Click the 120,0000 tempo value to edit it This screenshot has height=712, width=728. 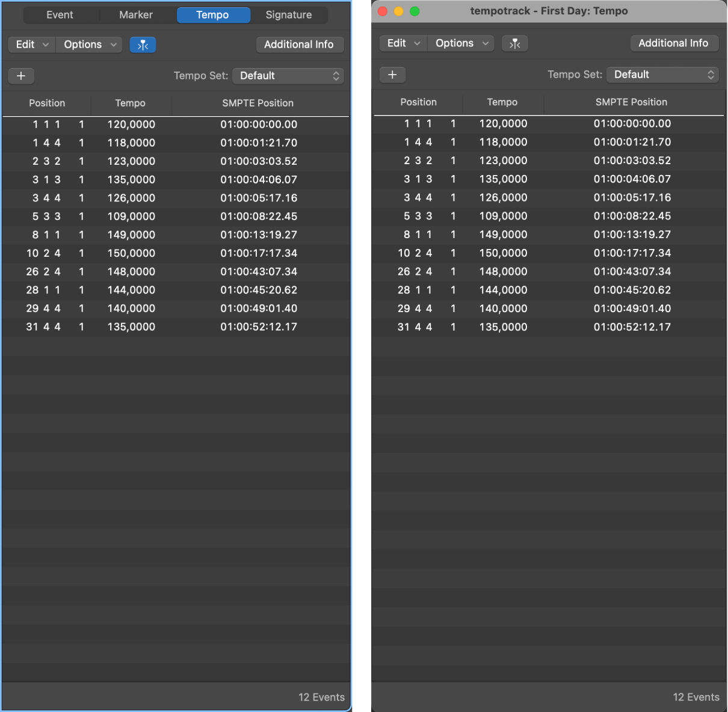(x=131, y=124)
